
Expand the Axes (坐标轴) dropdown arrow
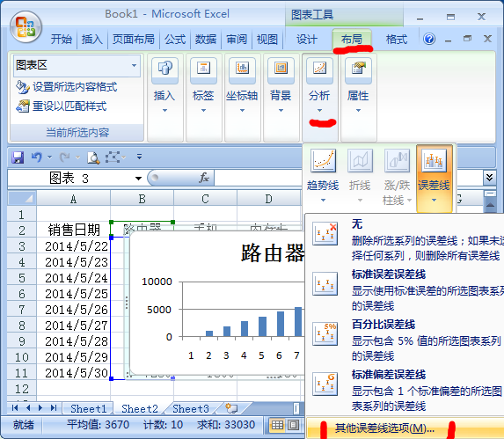tap(242, 111)
